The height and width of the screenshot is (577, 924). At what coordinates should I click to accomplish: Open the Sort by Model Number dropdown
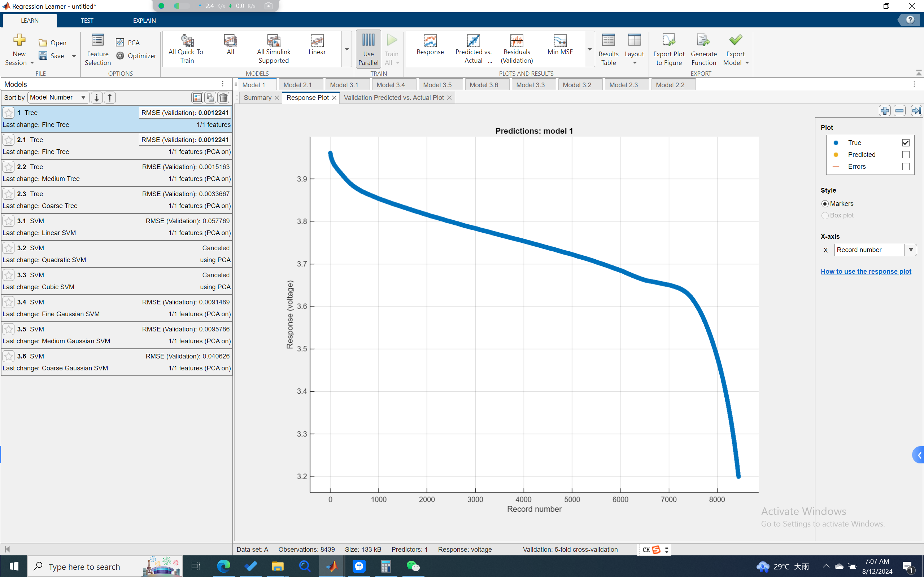click(58, 98)
